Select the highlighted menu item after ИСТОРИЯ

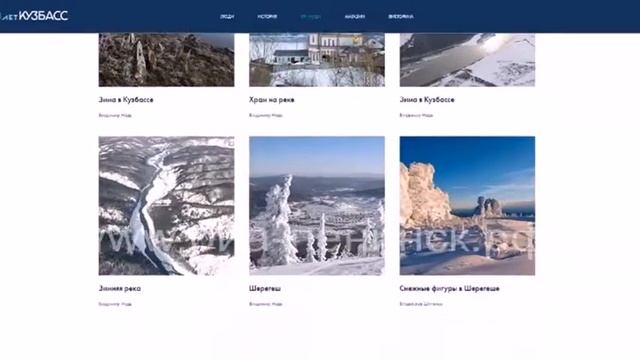point(311,17)
